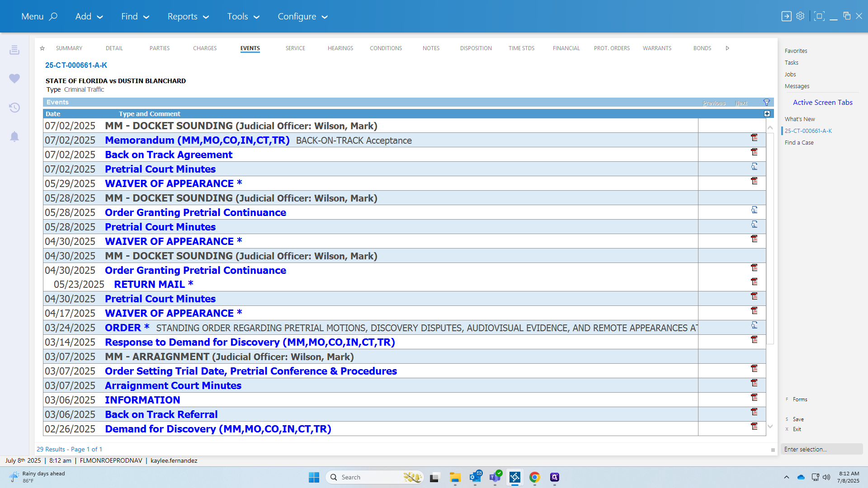The height and width of the screenshot is (488, 868).
Task: Click the Previous page link
Action: tap(714, 103)
